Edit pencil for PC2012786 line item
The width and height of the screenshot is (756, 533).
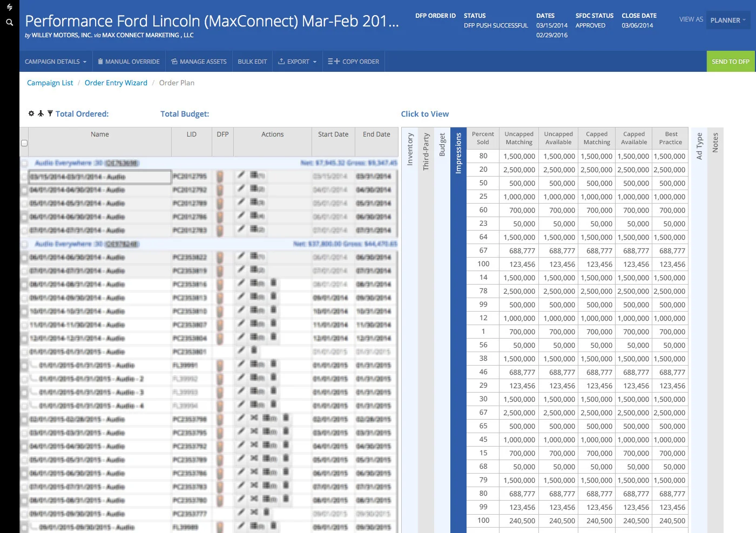(x=241, y=215)
